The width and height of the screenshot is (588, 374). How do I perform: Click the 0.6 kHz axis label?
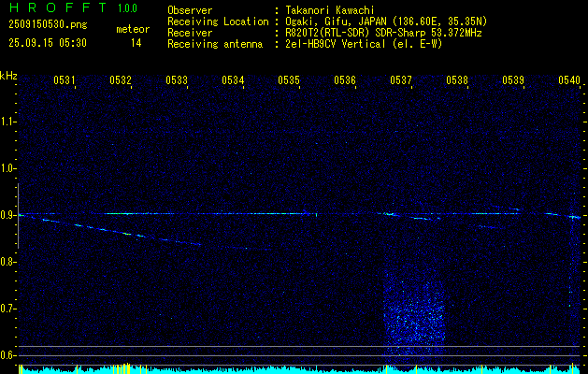[7, 355]
